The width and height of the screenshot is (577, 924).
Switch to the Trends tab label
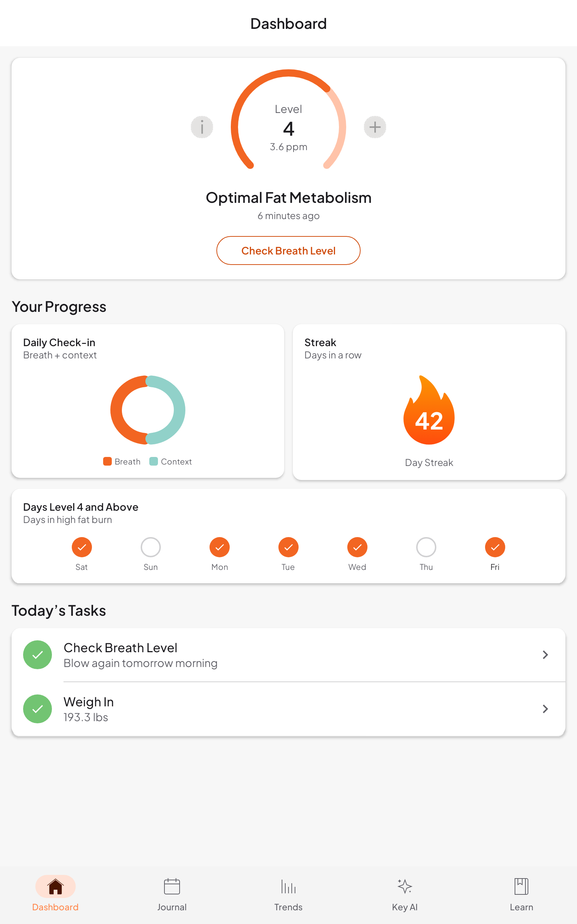[x=288, y=907]
